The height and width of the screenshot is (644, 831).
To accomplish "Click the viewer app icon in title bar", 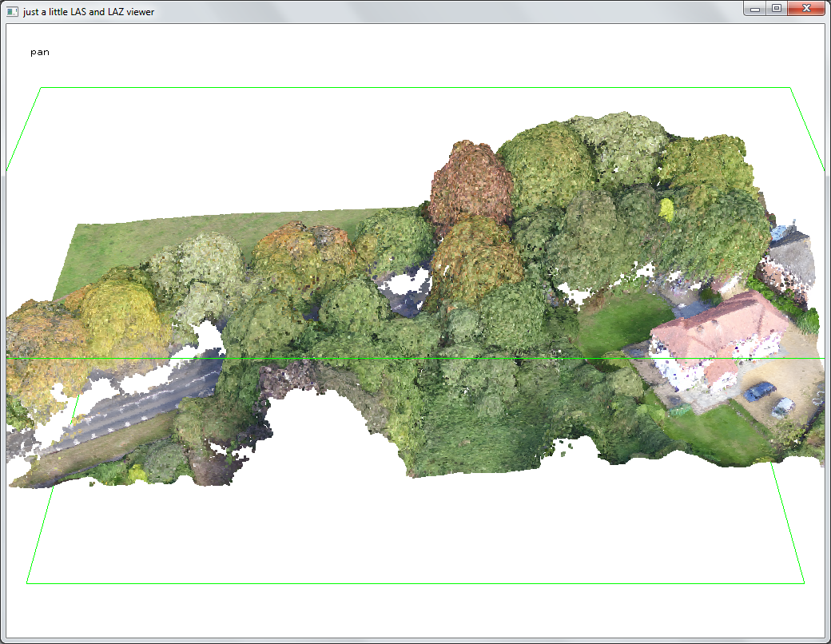I will click(12, 11).
